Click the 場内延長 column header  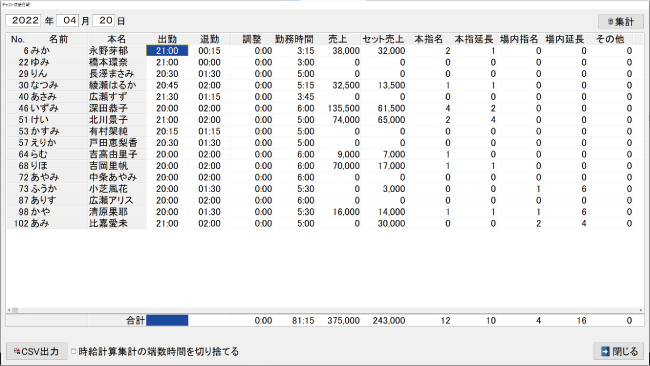click(x=565, y=39)
